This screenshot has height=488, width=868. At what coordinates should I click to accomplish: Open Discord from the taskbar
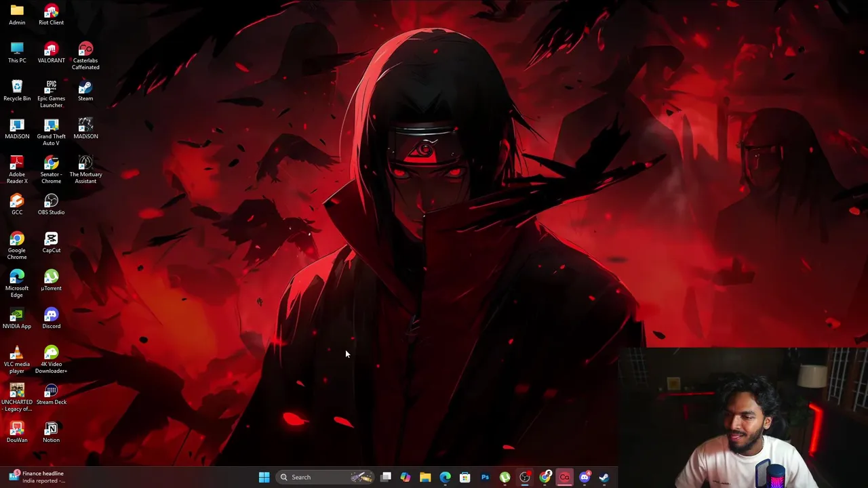tap(585, 477)
